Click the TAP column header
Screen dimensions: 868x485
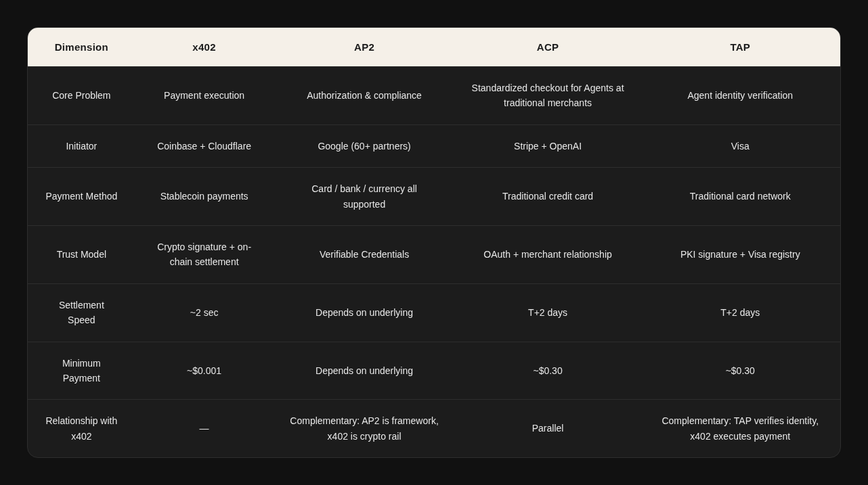click(740, 47)
